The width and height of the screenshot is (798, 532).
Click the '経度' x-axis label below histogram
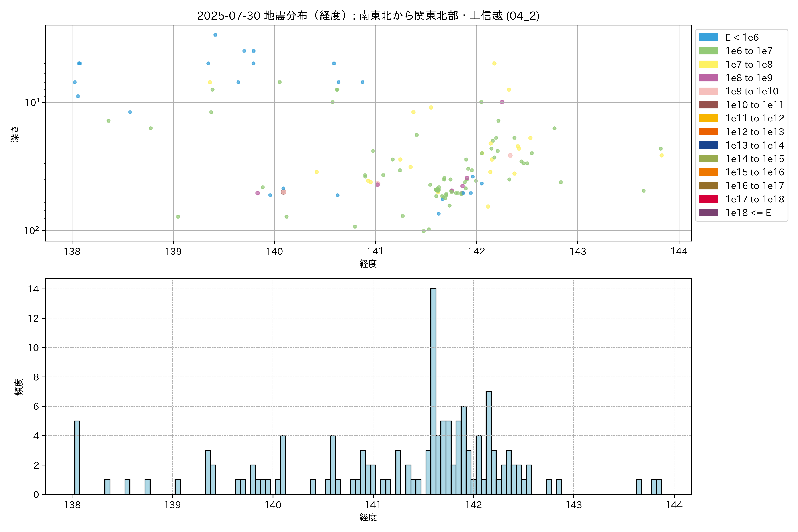pos(368,517)
